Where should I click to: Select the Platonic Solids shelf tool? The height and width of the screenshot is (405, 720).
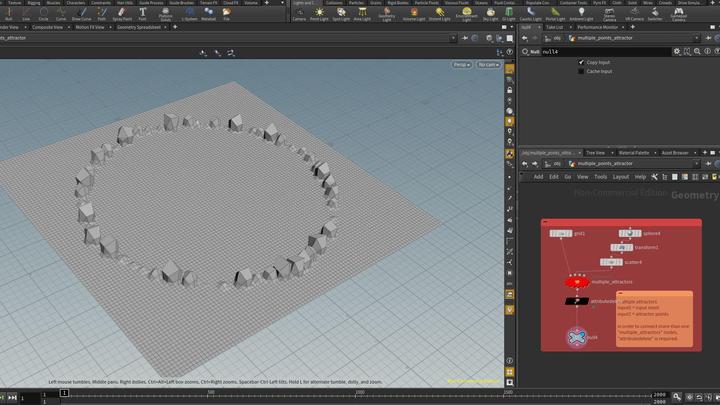click(x=165, y=15)
